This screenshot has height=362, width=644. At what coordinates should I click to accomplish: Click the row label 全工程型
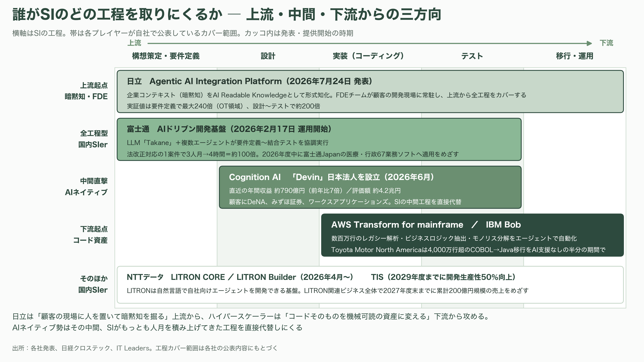coord(94,133)
